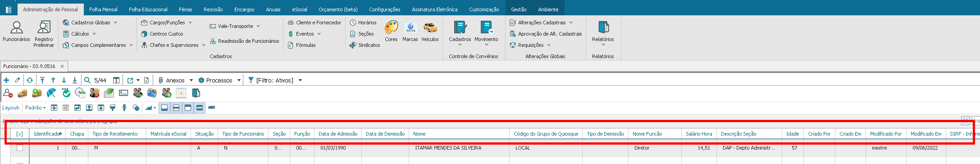Open Aprovação de Alt. Cadastrais
Image resolution: width=980 pixels, height=164 pixels.
click(x=546, y=34)
